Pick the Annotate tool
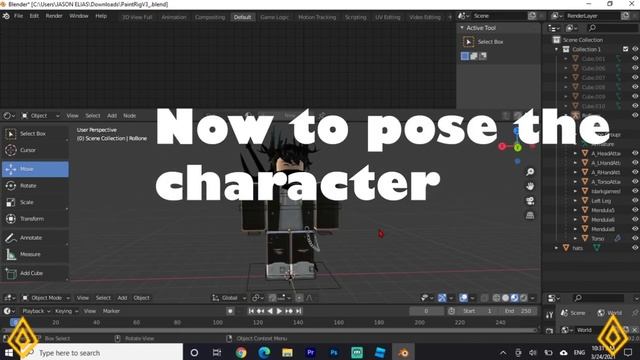This screenshot has width=640, height=360. point(35,238)
